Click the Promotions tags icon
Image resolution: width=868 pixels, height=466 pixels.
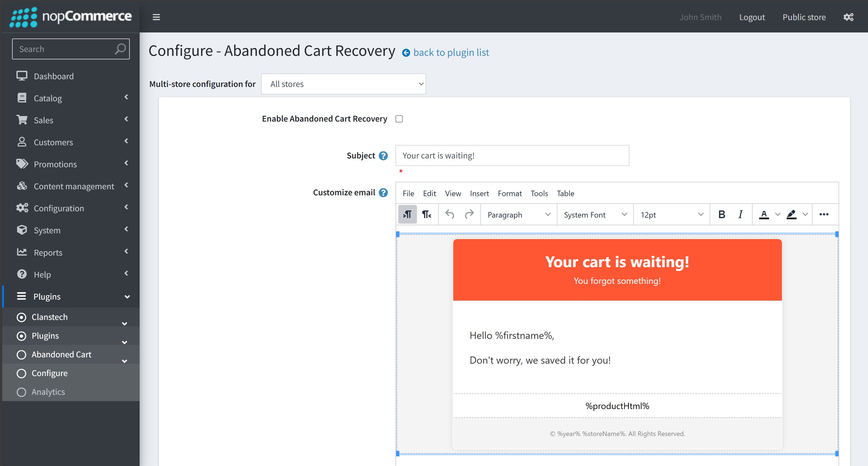[x=22, y=164]
